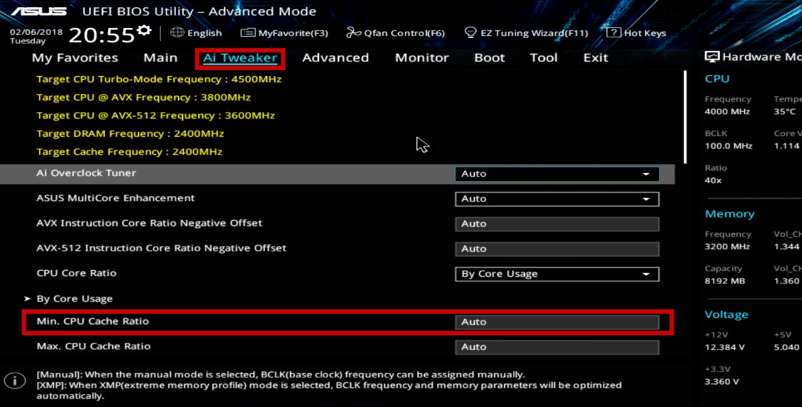Click the Max. CPU Cache Ratio field

556,347
